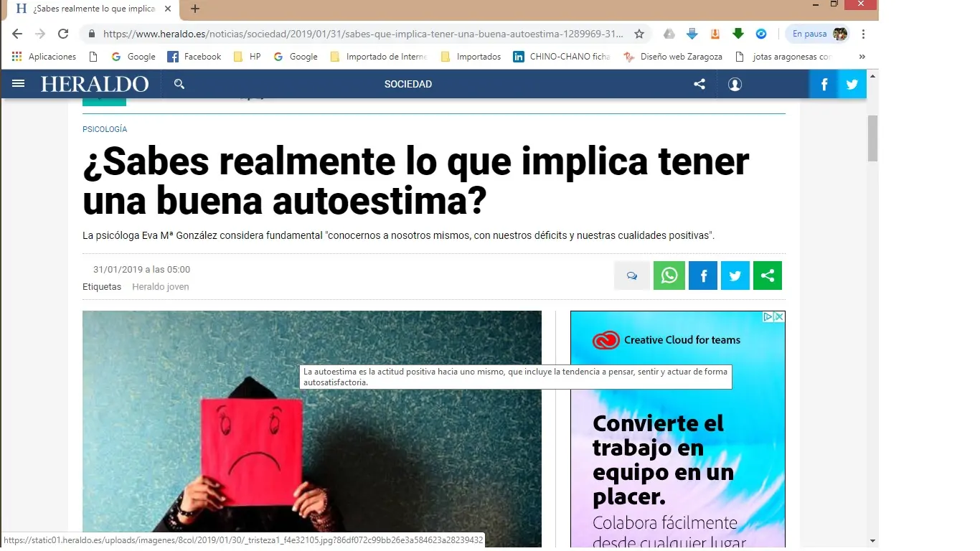Show more bookmarks with the double chevron
This screenshot has width=980, height=551.
(x=862, y=57)
